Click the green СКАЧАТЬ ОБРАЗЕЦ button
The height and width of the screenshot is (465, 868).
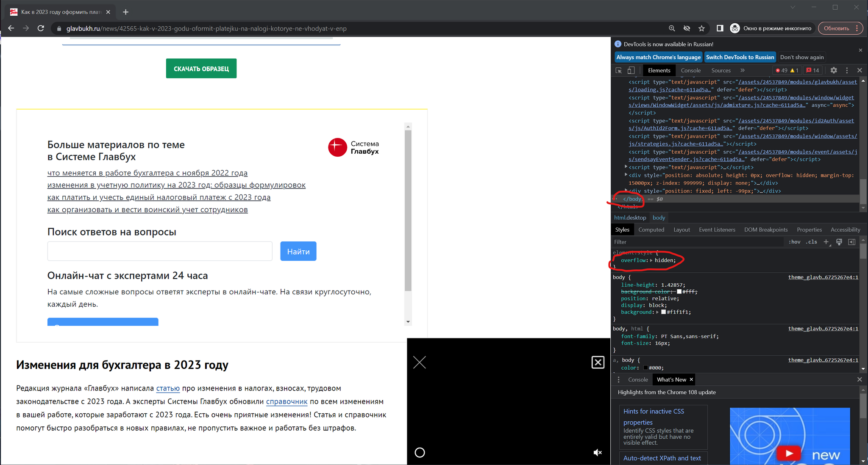tap(201, 69)
